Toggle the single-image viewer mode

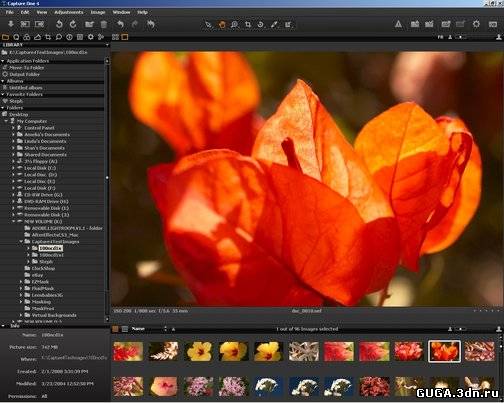pyautogui.click(x=125, y=37)
